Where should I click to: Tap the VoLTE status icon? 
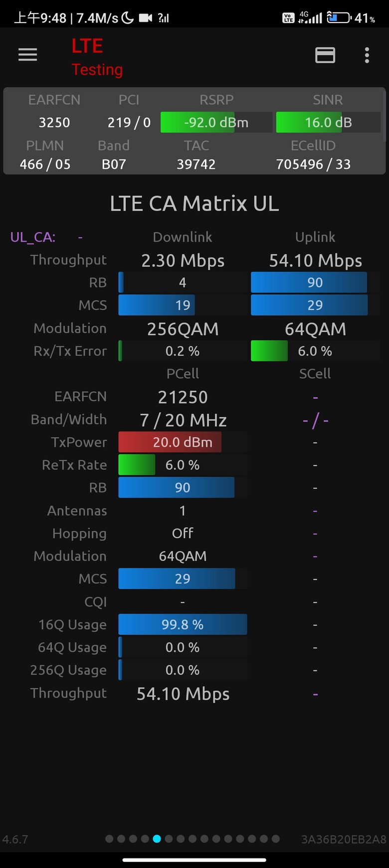tap(288, 18)
